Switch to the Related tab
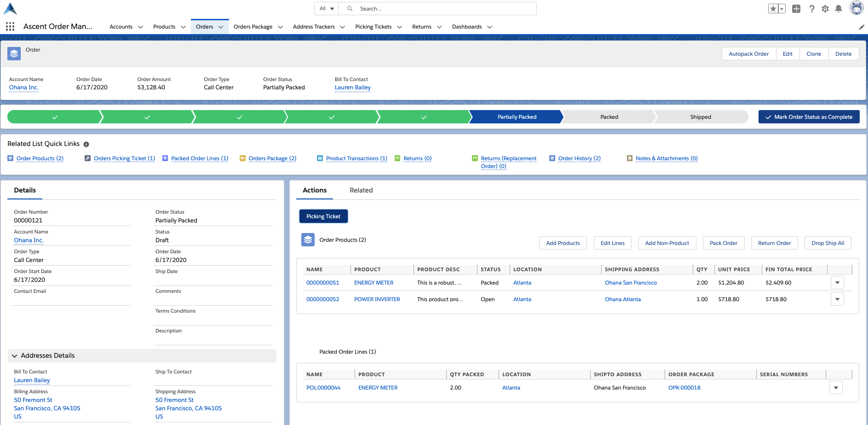The image size is (868, 425). (361, 190)
